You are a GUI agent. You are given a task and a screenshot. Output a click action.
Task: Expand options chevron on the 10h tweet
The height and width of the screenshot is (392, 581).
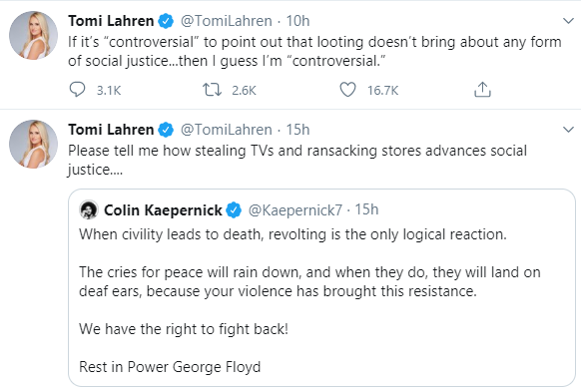point(568,21)
